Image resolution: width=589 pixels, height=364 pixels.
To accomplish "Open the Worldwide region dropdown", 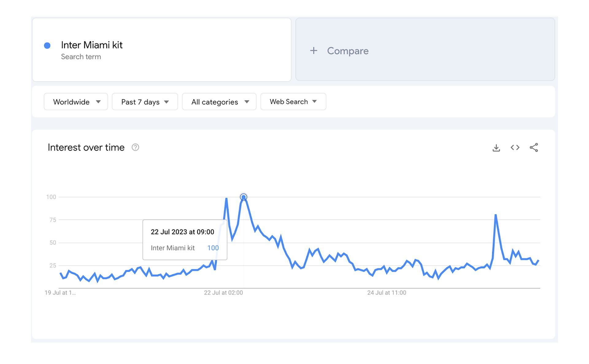I will coord(76,102).
